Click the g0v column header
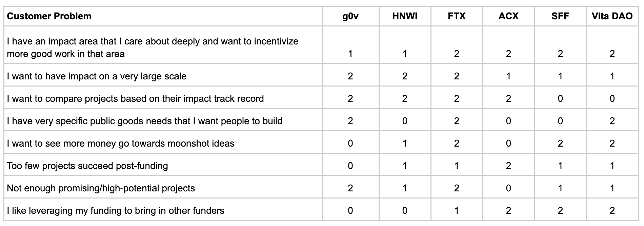The width and height of the screenshot is (644, 226). click(350, 16)
